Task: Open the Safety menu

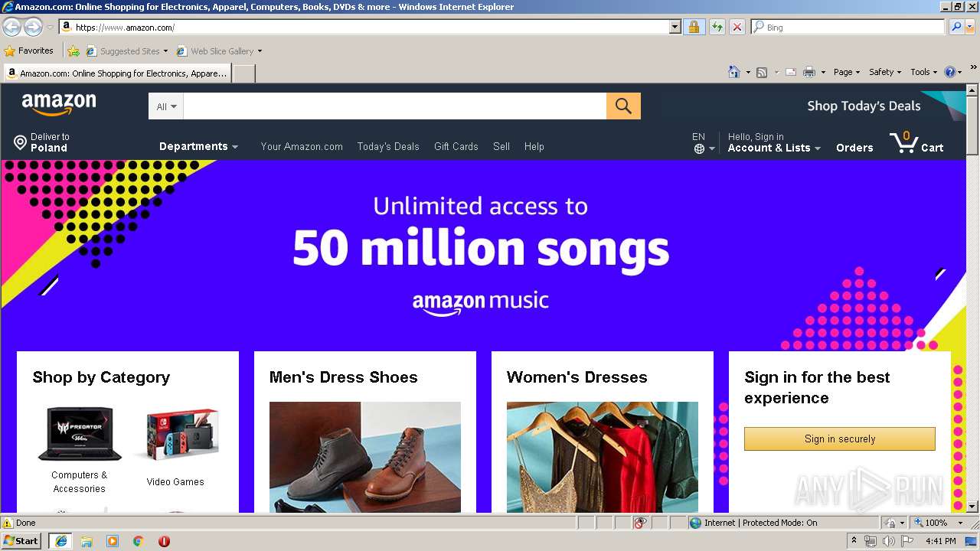Action: tap(884, 72)
